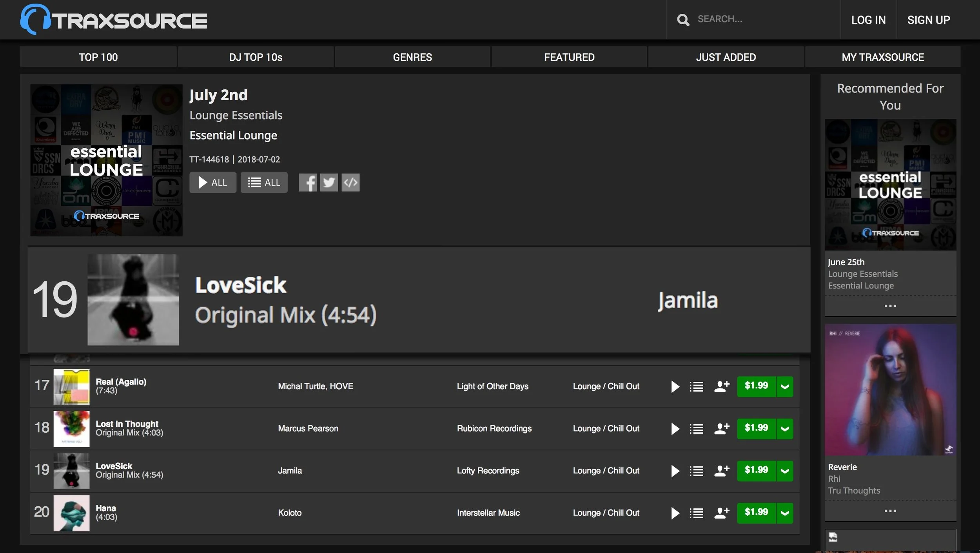Open MY TRAXSOURCE tab
The height and width of the screenshot is (553, 980).
coord(883,57)
